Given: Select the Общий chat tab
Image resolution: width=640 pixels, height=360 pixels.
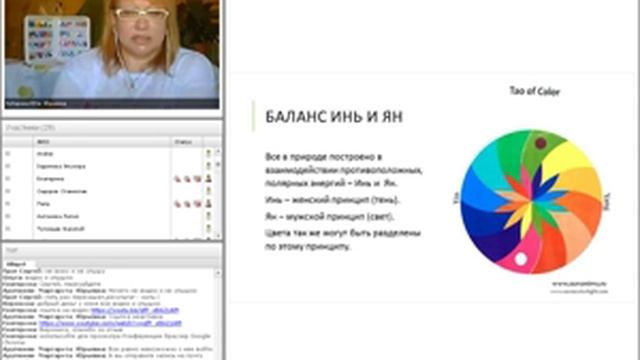Looking at the screenshot, I should [16, 264].
